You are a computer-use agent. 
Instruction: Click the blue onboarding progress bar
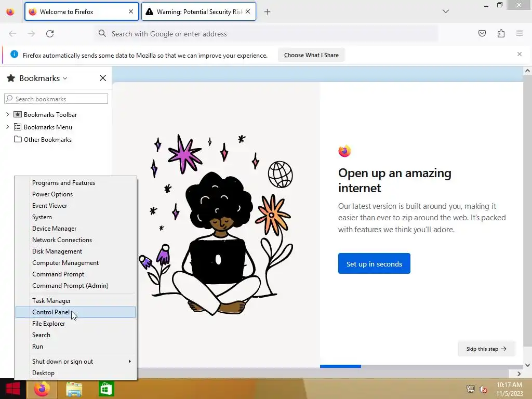pyautogui.click(x=340, y=366)
